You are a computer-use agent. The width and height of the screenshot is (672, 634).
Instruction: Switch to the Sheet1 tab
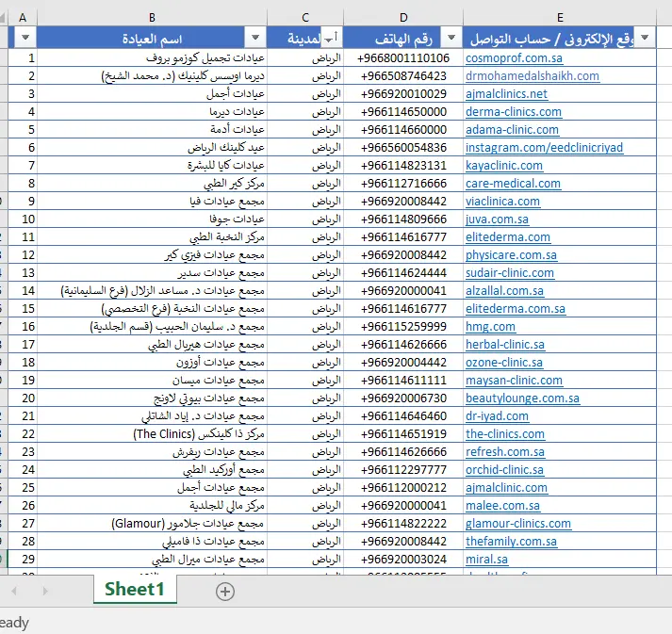pos(135,590)
